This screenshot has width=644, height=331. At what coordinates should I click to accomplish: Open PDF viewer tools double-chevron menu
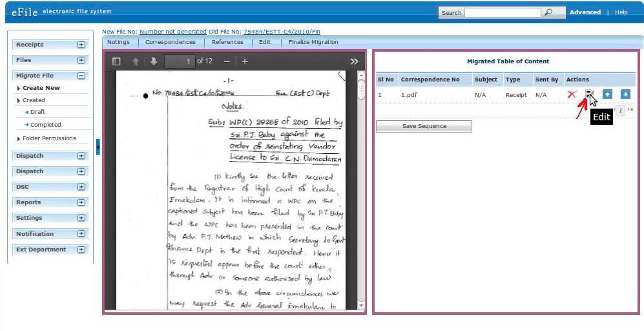[354, 61]
